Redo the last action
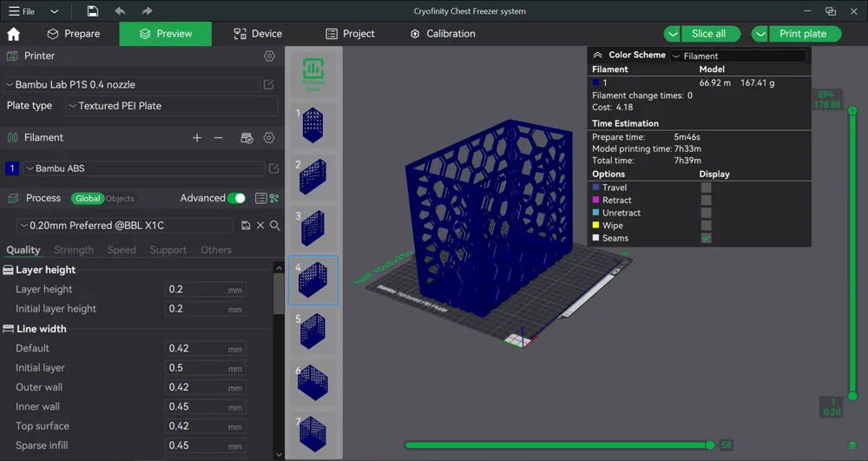 click(147, 11)
